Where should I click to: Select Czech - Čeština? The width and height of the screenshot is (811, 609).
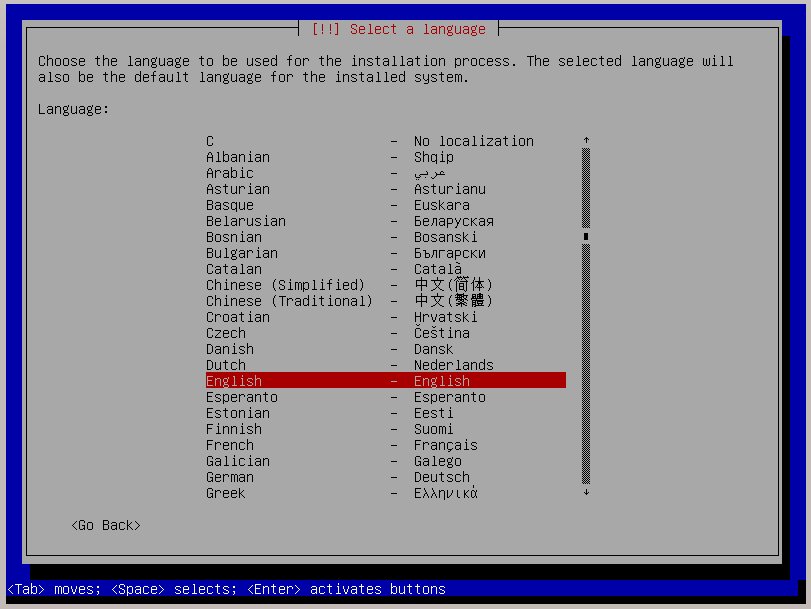tap(385, 333)
